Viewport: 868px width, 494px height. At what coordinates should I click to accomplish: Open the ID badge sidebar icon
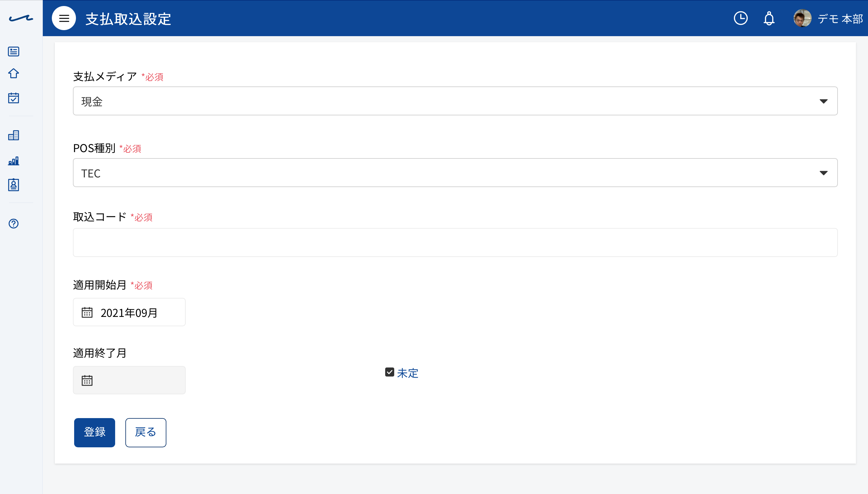click(14, 185)
